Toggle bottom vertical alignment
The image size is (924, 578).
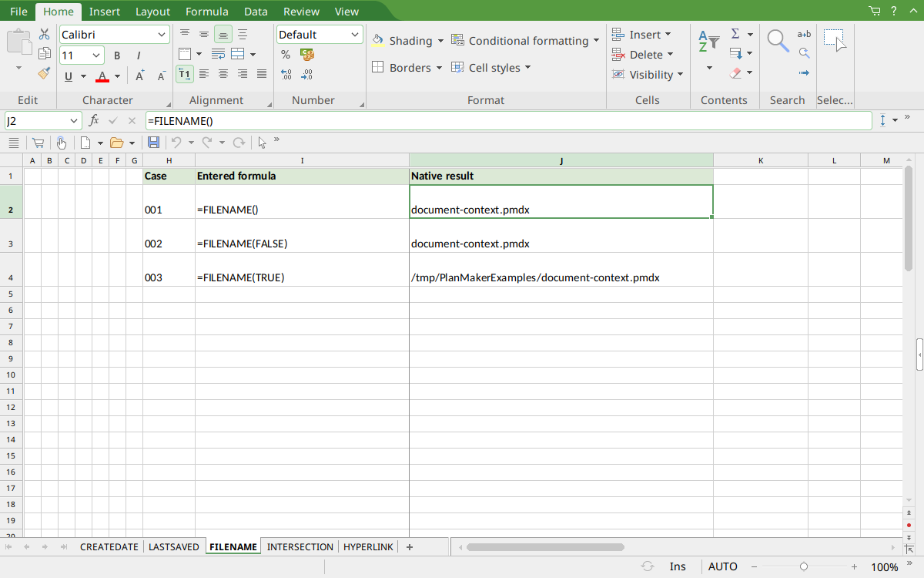click(x=223, y=34)
